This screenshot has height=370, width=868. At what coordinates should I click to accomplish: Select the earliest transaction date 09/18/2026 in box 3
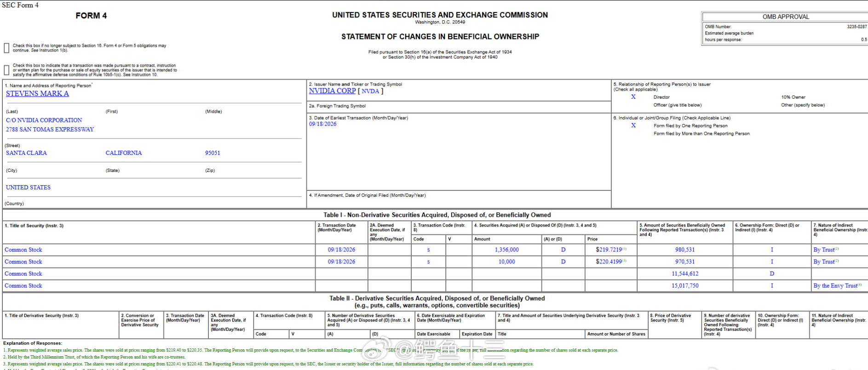[x=322, y=124]
